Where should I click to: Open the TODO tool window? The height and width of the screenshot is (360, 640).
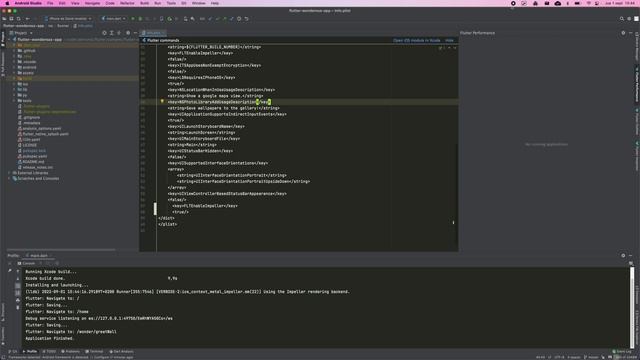point(49,351)
